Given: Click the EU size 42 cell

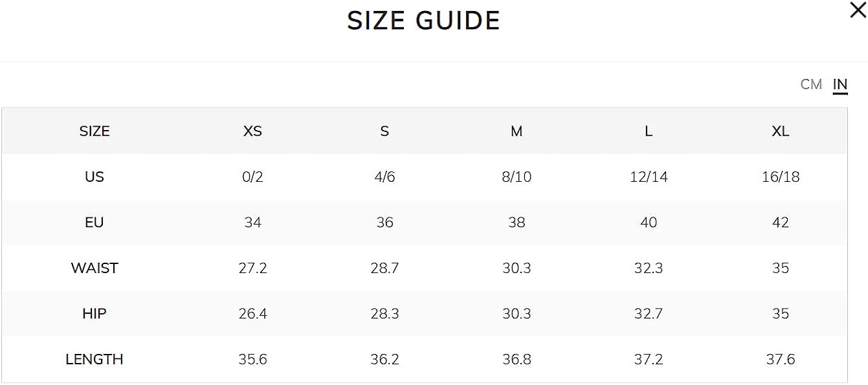Looking at the screenshot, I should [781, 223].
